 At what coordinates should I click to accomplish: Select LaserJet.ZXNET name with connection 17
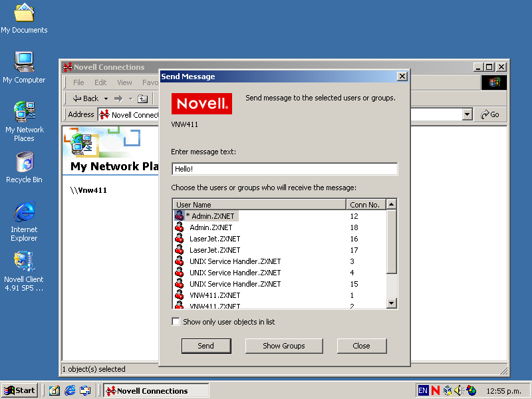[215, 250]
